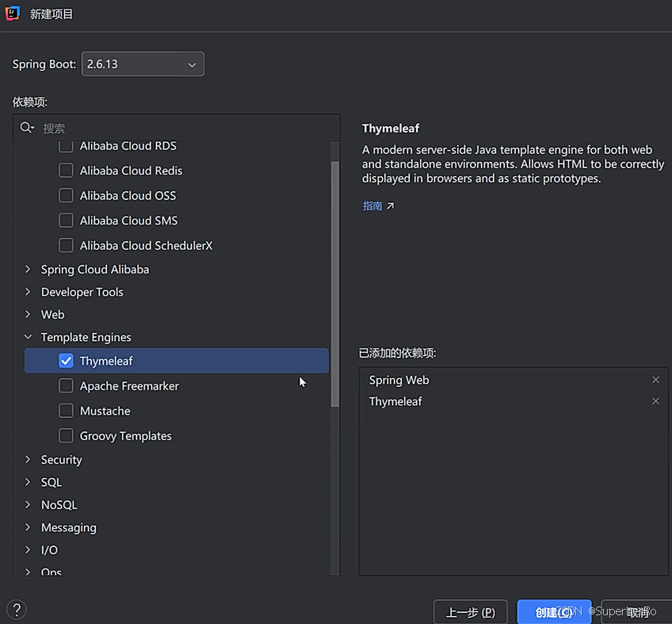The image size is (672, 624).
Task: Select the Groovy Templates label in the tree
Action: click(125, 436)
